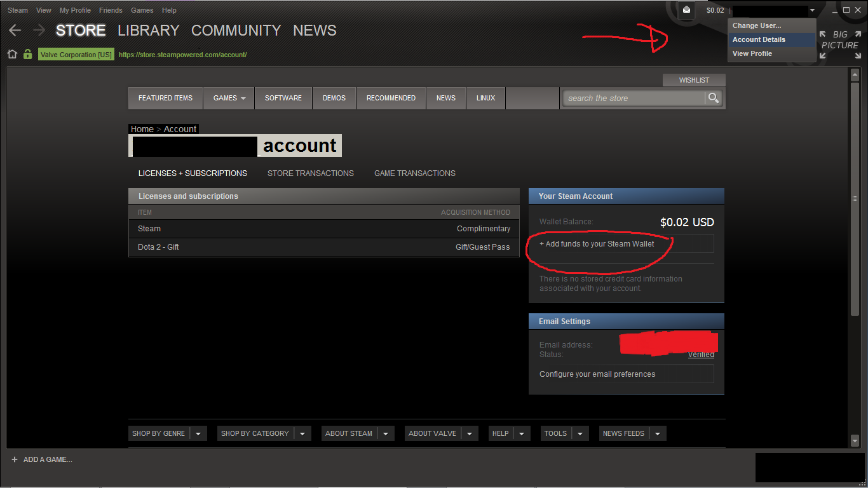Viewport: 868px width, 488px height.
Task: Launch Big Picture mode
Action: 840,44
